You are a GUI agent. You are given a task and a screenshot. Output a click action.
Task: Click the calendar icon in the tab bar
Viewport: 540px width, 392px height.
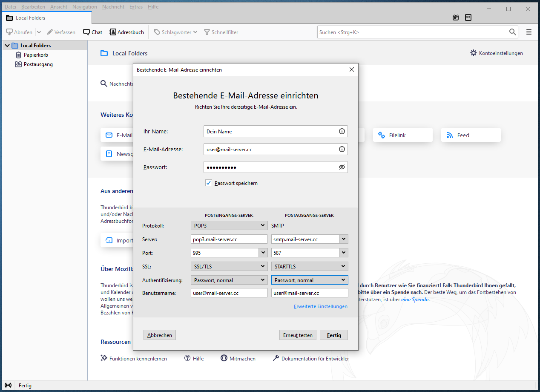[x=456, y=17]
